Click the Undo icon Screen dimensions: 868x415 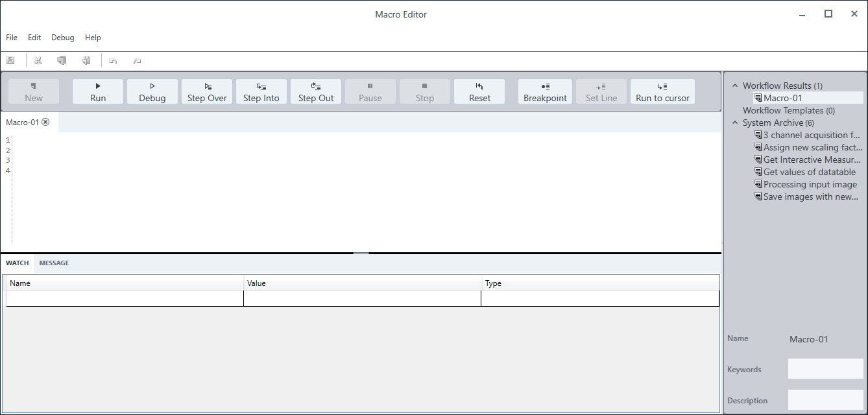click(113, 60)
